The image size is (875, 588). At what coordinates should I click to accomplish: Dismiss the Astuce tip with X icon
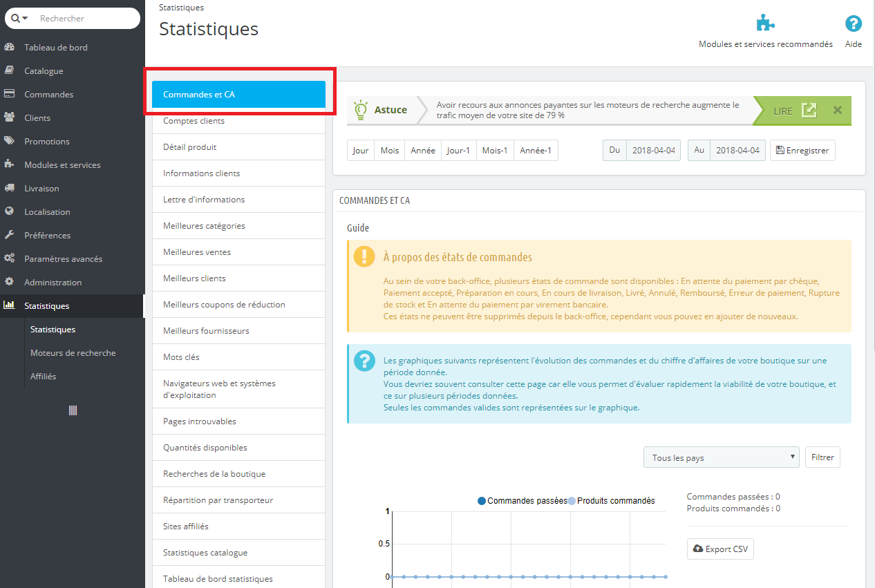tap(838, 110)
